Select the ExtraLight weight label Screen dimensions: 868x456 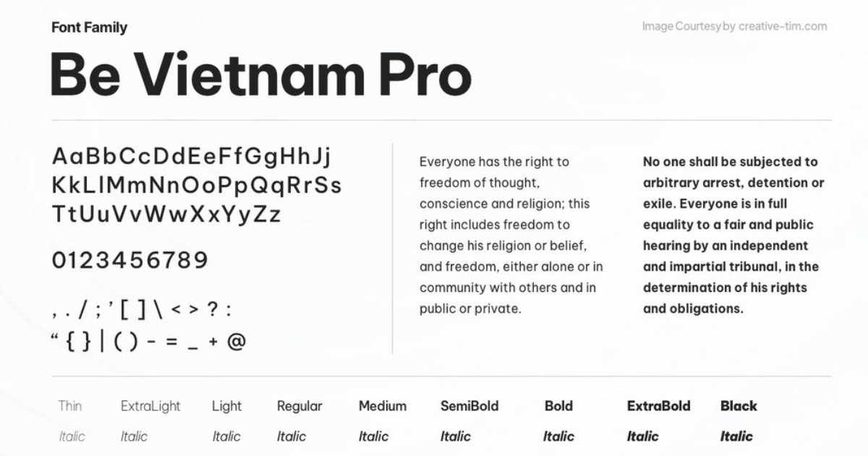pos(150,406)
